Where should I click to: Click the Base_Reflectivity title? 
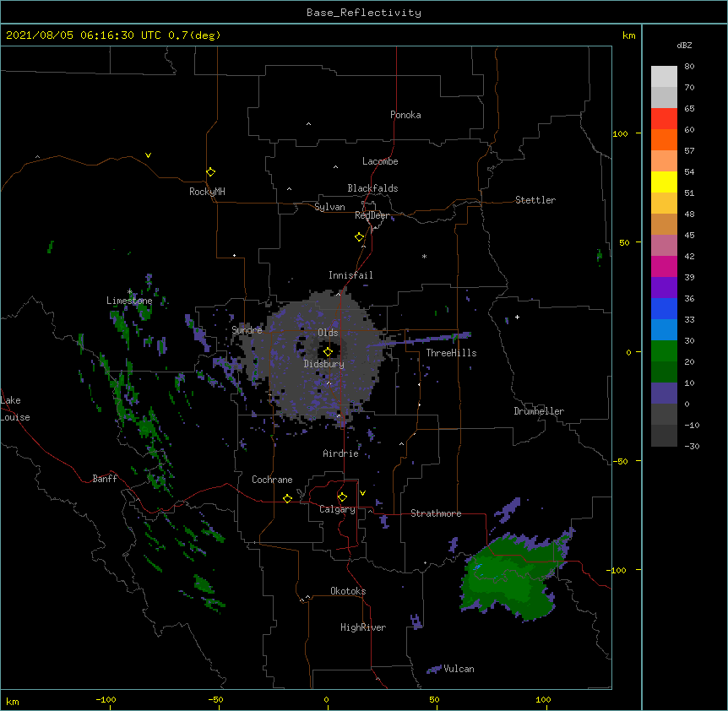pos(364,13)
